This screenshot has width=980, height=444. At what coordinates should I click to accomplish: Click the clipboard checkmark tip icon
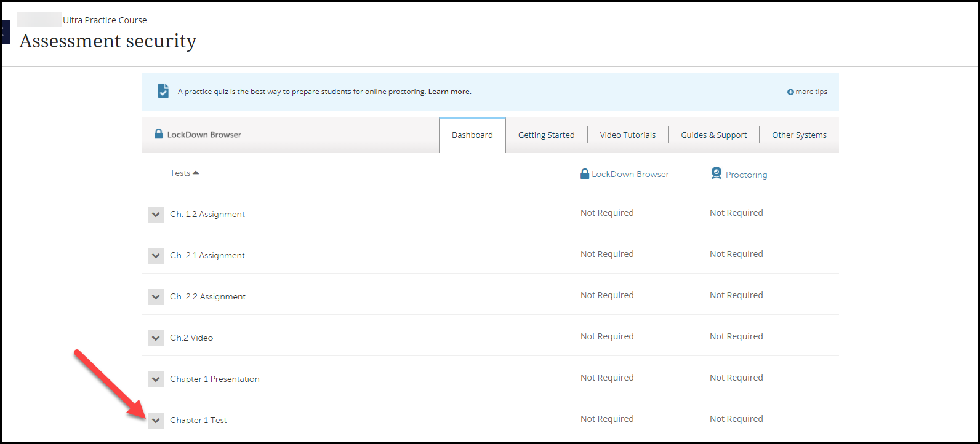coord(163,91)
